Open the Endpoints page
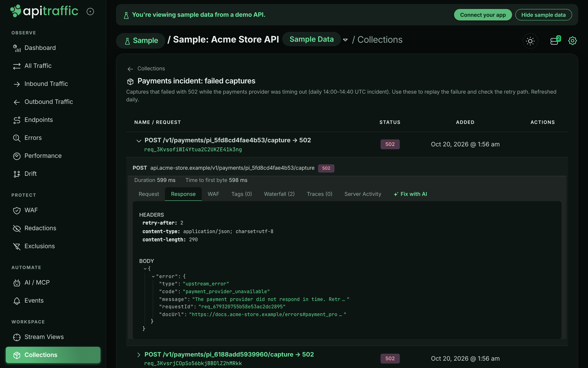 pyautogui.click(x=53, y=120)
